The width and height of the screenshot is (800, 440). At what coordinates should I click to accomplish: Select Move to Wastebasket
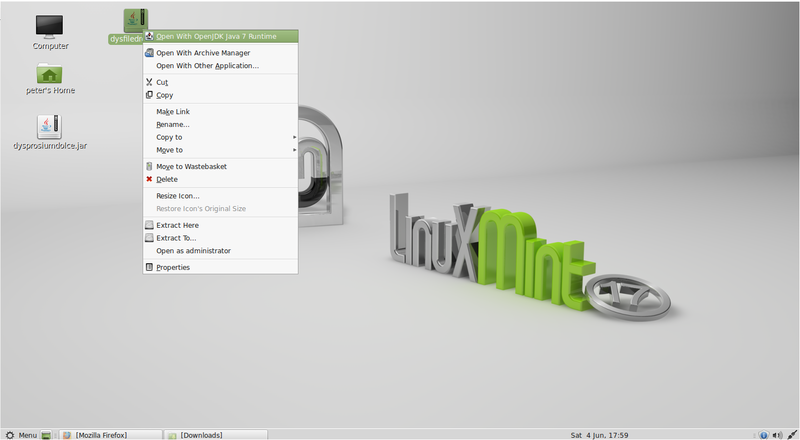pos(220,166)
